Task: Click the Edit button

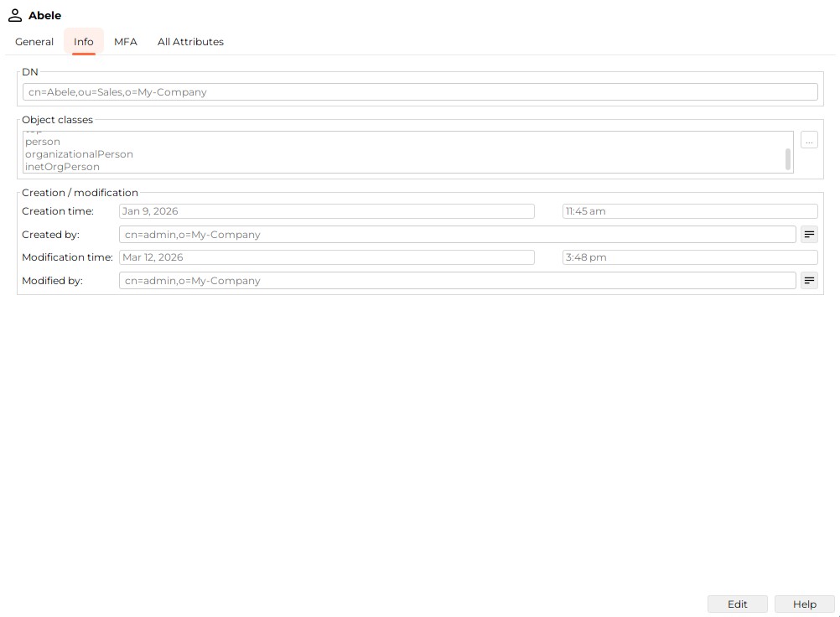Action: pos(737,604)
